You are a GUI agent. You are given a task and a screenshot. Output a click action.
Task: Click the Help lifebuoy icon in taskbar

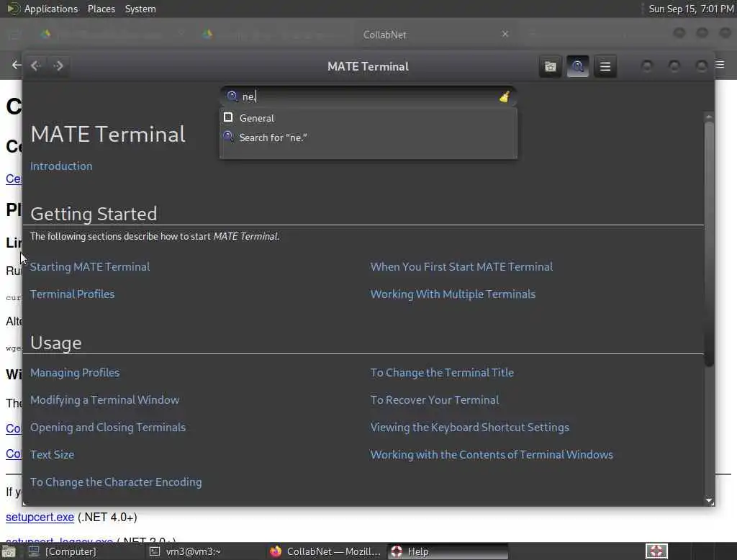tap(397, 551)
